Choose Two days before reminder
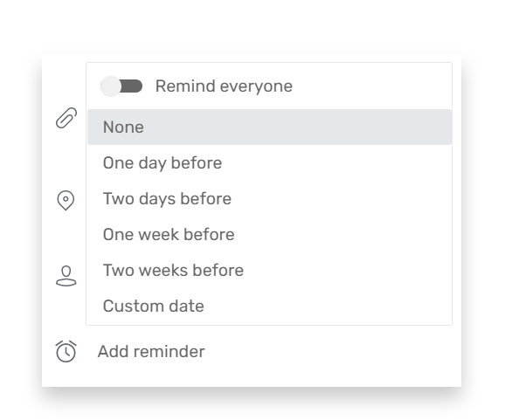Image resolution: width=512 pixels, height=420 pixels. pyautogui.click(x=269, y=199)
